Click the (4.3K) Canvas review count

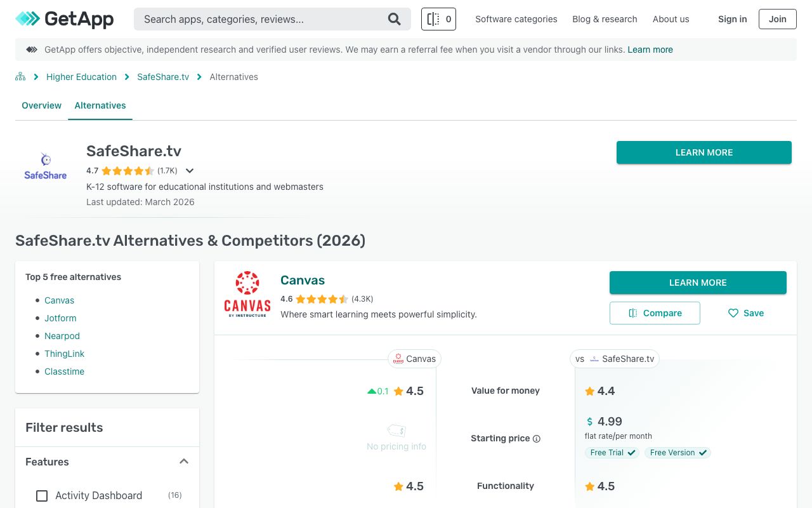point(362,299)
